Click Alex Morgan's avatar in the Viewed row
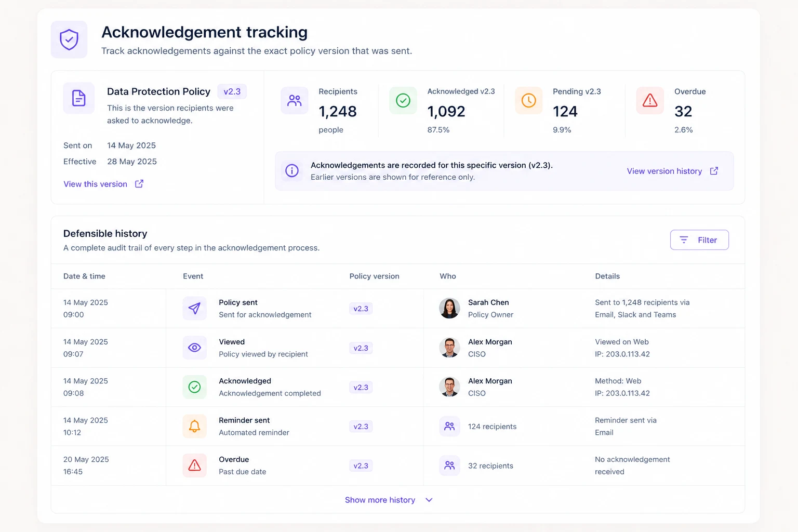Screen dimensions: 798x532 tap(449, 348)
